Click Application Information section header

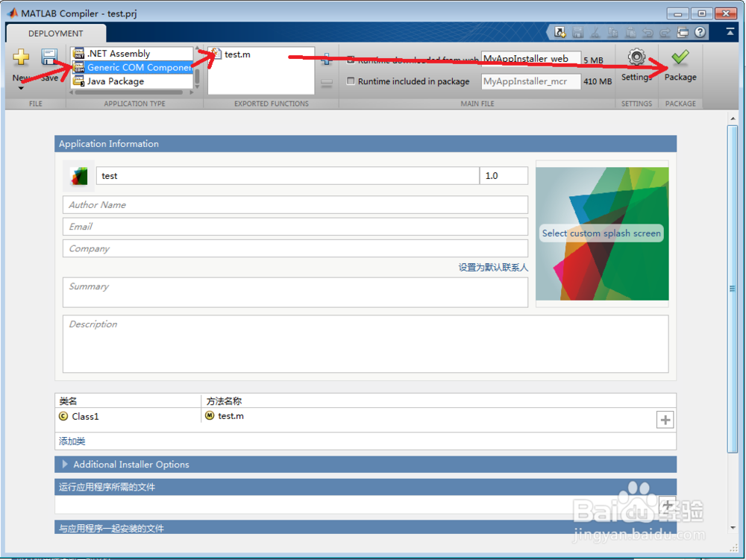point(366,144)
